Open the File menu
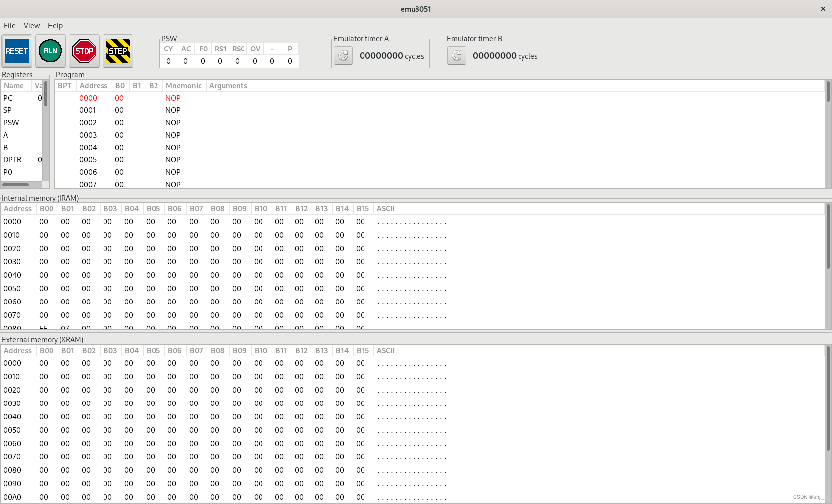This screenshot has height=504, width=832. click(10, 26)
